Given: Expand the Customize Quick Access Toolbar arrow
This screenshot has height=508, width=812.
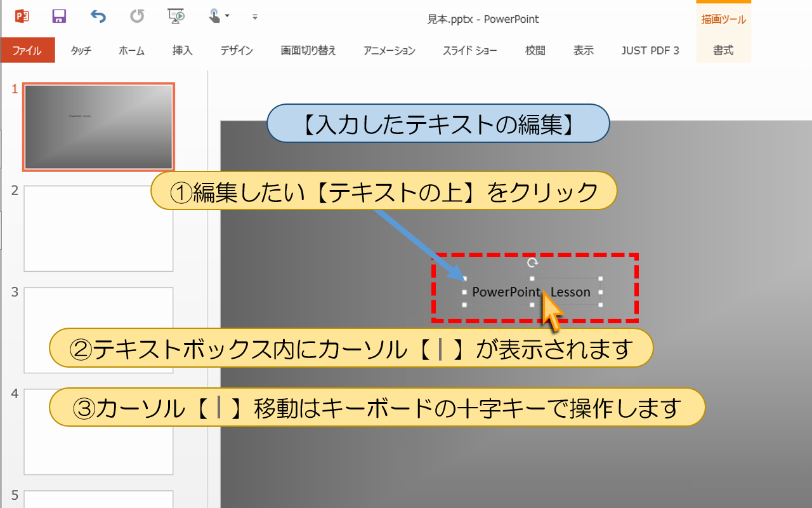Looking at the screenshot, I should (x=255, y=17).
